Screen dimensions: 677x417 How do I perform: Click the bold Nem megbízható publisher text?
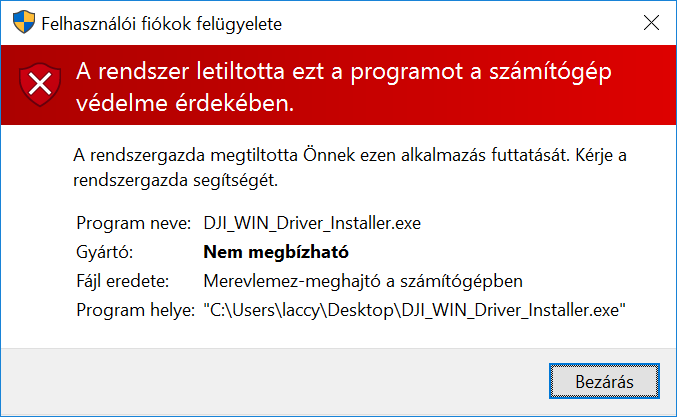point(276,252)
